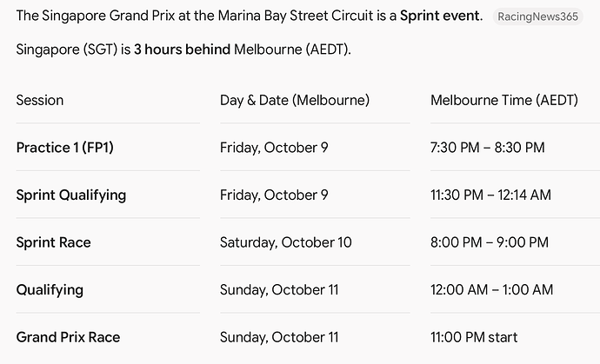
Task: Click the Qualifying session label
Action: coord(50,290)
